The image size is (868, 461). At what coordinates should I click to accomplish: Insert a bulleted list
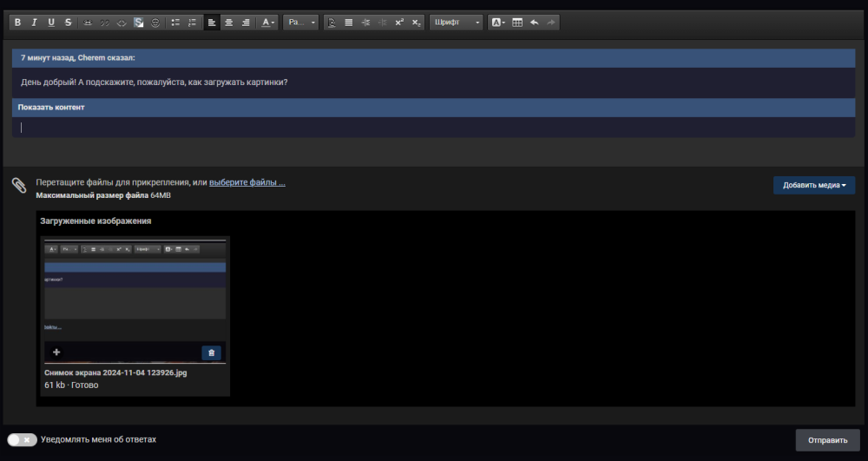pyautogui.click(x=175, y=23)
